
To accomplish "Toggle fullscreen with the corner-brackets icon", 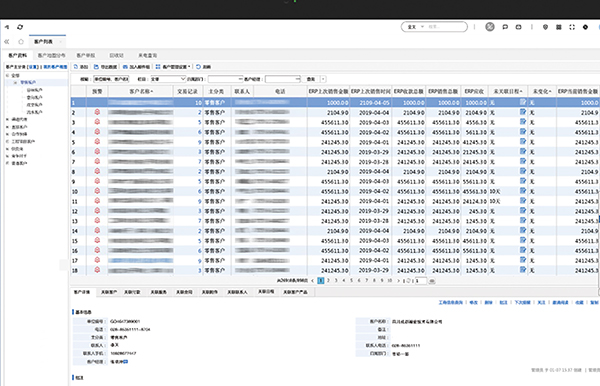I will pos(572,27).
